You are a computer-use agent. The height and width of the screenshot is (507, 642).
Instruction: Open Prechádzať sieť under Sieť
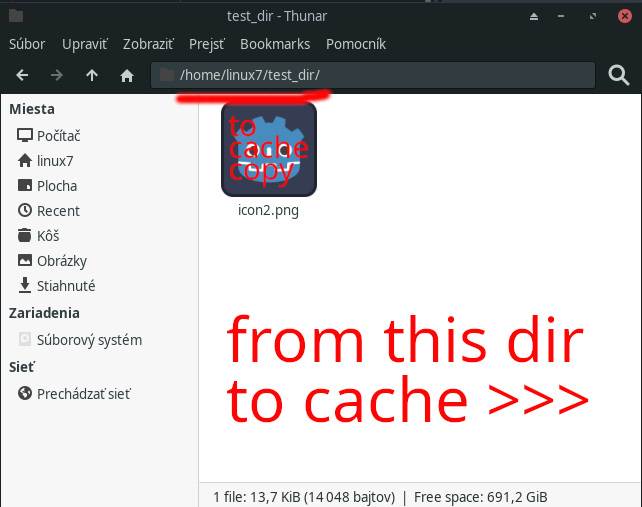click(x=84, y=394)
